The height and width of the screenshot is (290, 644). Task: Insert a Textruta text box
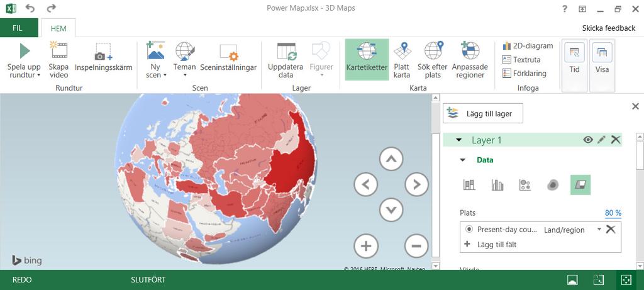click(521, 60)
